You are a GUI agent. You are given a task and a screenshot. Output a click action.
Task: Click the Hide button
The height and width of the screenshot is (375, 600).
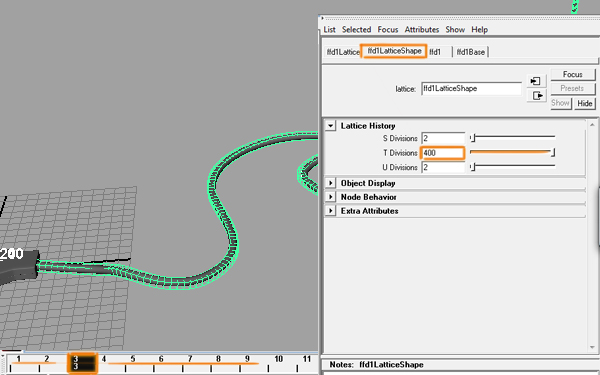584,103
